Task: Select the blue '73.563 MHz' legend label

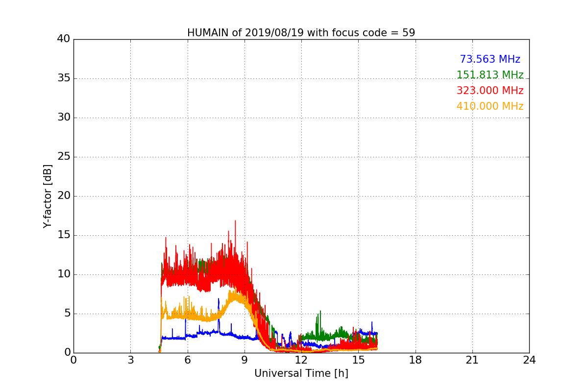Action: (x=490, y=59)
